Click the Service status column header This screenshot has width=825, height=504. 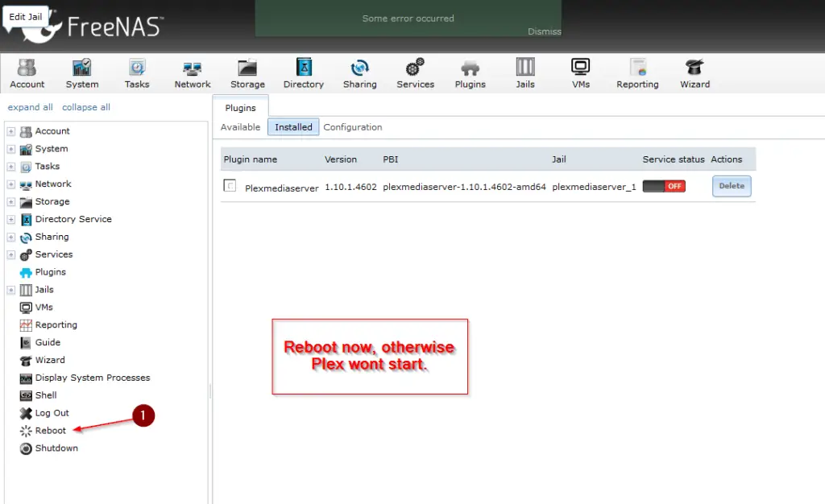[674, 159]
